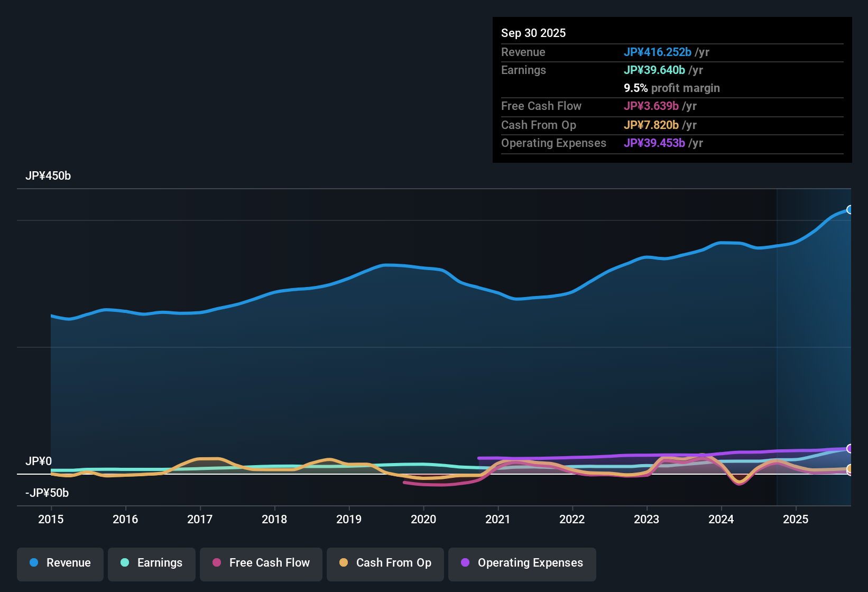Click the Cash From Op orange dot icon

pyautogui.click(x=344, y=563)
